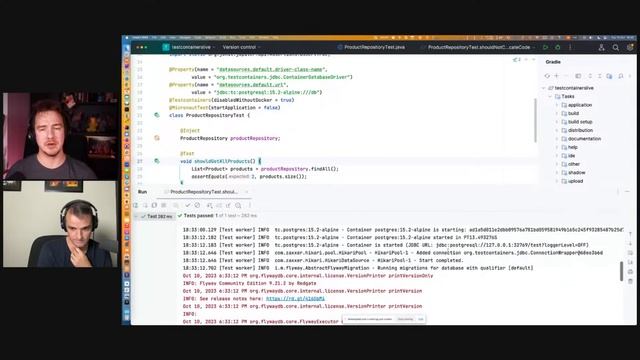640x360 pixels.
Task: Select the ide task group
Action: click(x=571, y=156)
